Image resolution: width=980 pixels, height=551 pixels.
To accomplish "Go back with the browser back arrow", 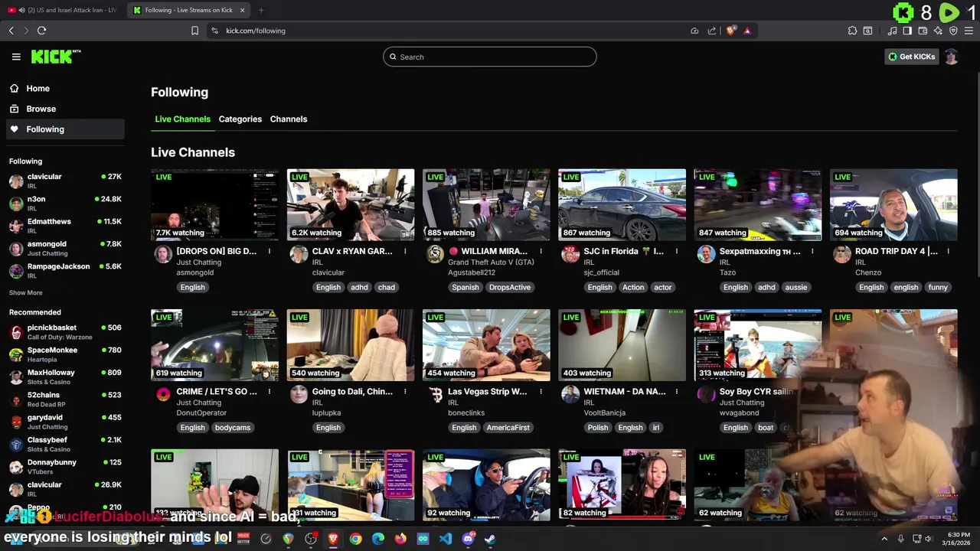I will 11,31.
